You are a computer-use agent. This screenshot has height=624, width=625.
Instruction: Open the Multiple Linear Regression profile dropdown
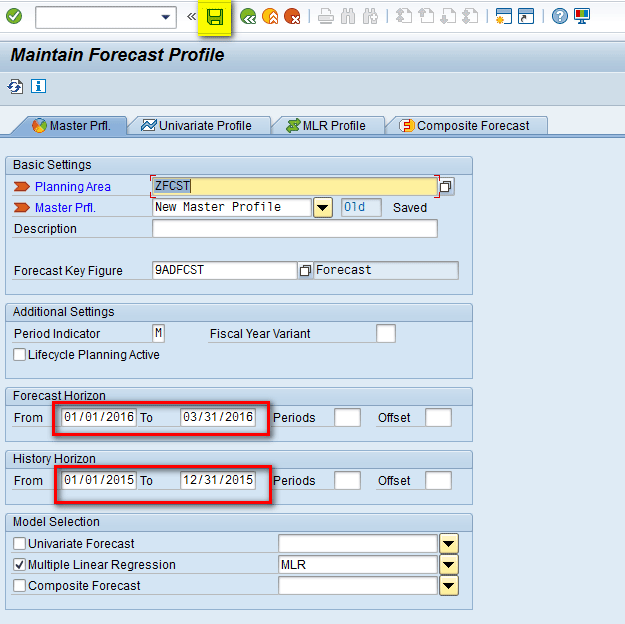click(449, 565)
